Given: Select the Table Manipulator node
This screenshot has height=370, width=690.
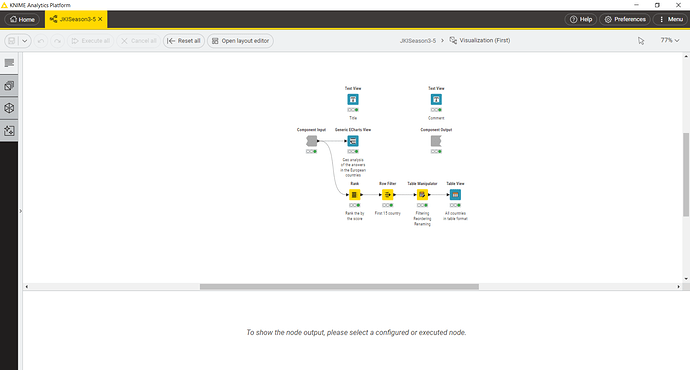Looking at the screenshot, I should point(422,194).
